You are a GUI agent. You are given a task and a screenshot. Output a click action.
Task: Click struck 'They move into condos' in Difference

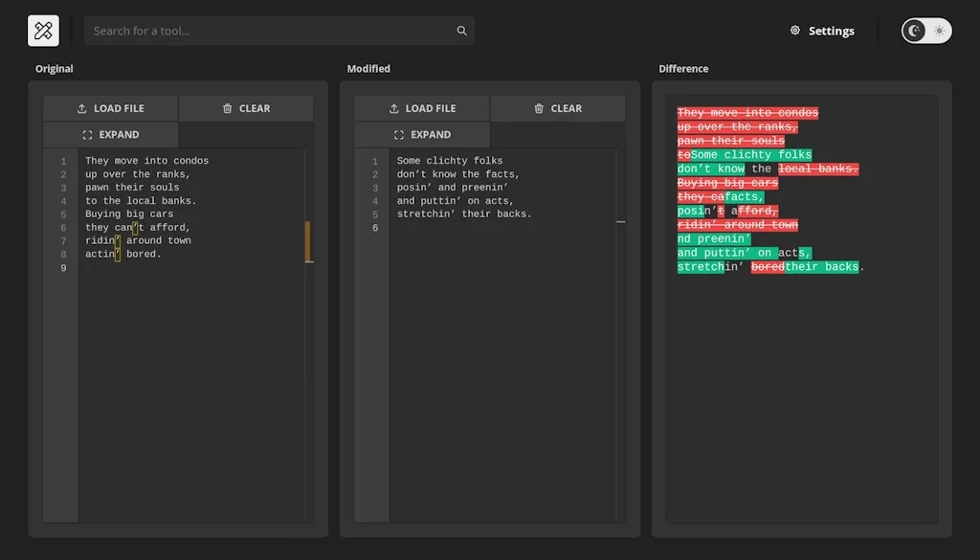[x=747, y=113]
